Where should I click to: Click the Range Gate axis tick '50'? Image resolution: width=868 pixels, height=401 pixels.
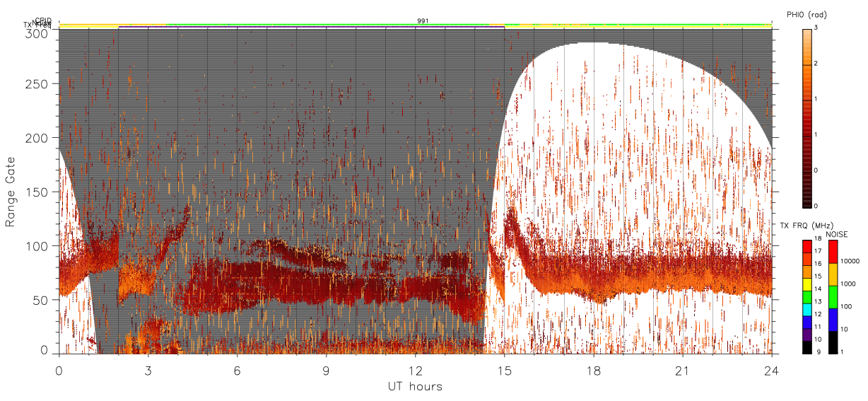pos(40,300)
